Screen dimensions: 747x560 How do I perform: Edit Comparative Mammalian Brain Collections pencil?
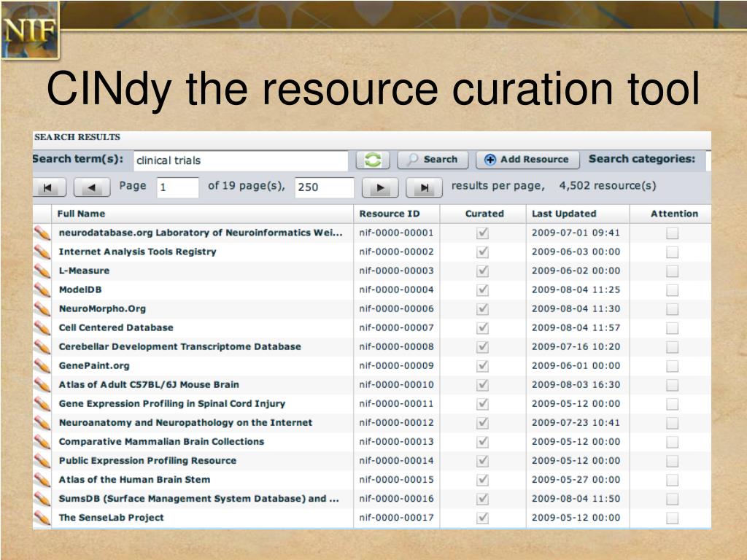[x=42, y=442]
